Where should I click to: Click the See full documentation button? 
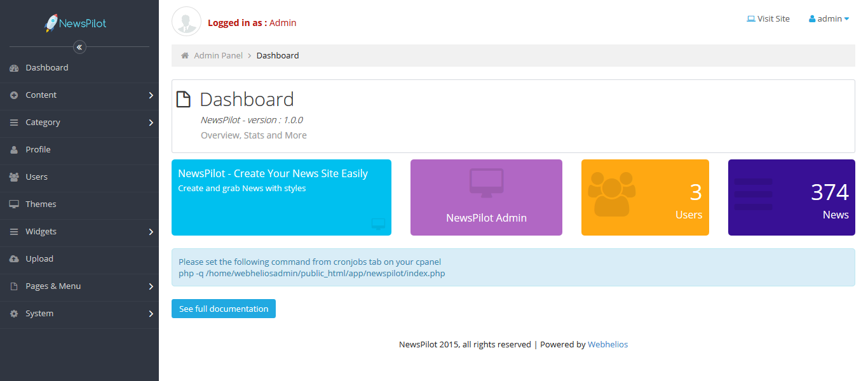224,309
